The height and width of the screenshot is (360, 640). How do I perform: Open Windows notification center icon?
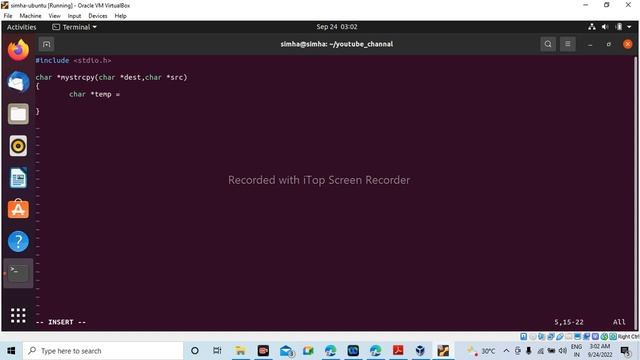[626, 351]
